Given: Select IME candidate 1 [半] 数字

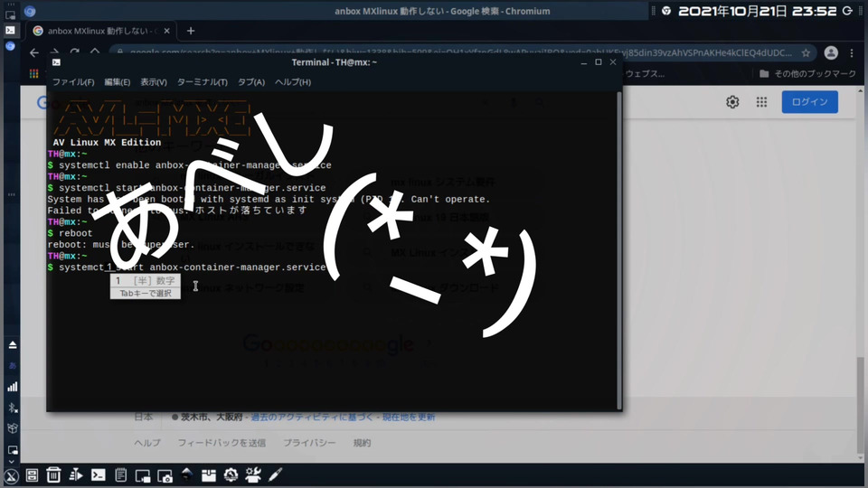Looking at the screenshot, I should pyautogui.click(x=145, y=280).
